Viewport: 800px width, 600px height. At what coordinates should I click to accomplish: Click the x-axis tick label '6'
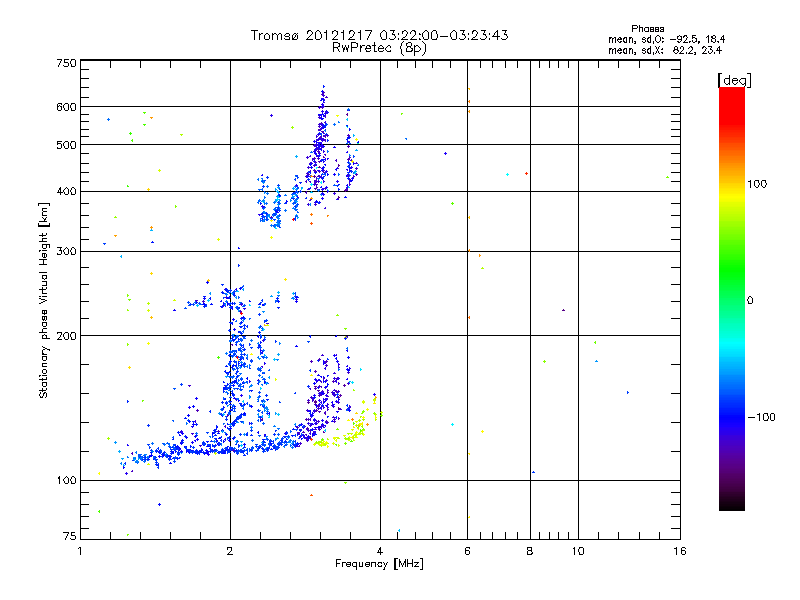coord(467,551)
